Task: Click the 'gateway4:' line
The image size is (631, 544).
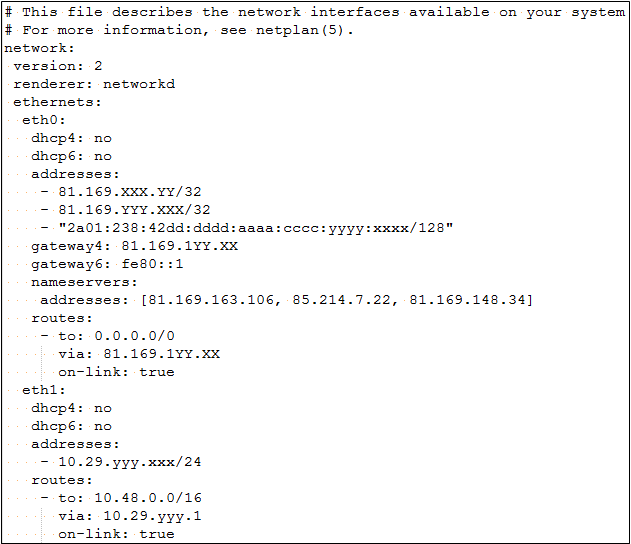Action: click(135, 246)
